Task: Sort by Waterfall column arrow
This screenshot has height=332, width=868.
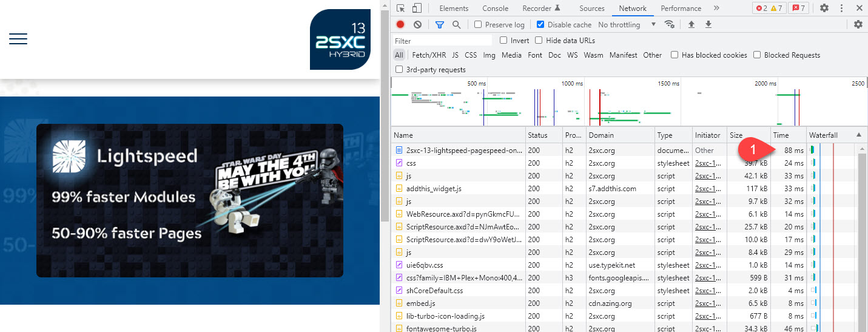Action: pyautogui.click(x=858, y=135)
